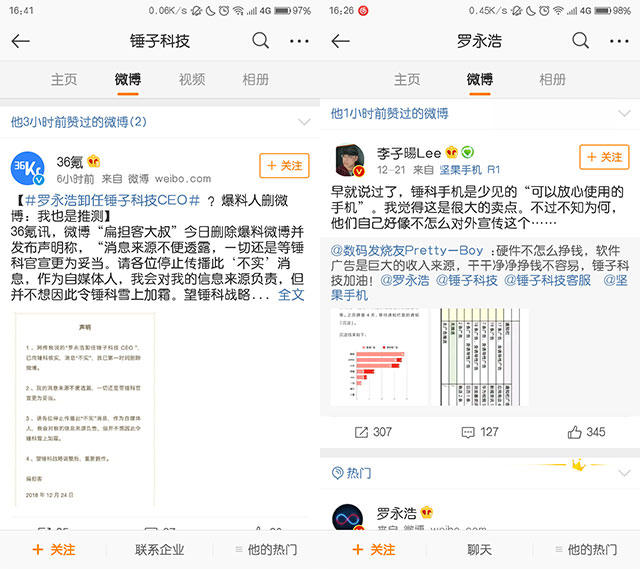Open 36氪 avatar in left post

(27, 168)
